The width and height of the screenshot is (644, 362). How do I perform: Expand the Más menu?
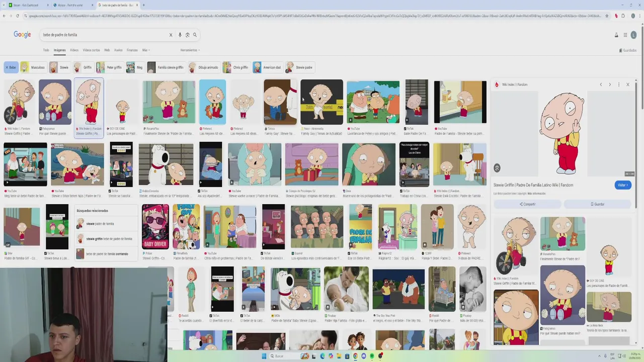pyautogui.click(x=146, y=50)
